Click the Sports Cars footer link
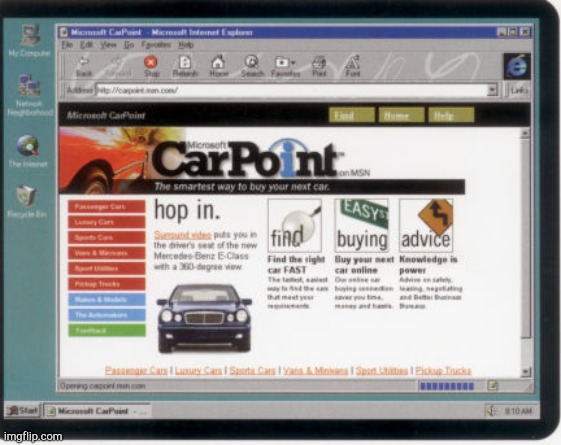The image size is (561, 445). tap(252, 370)
